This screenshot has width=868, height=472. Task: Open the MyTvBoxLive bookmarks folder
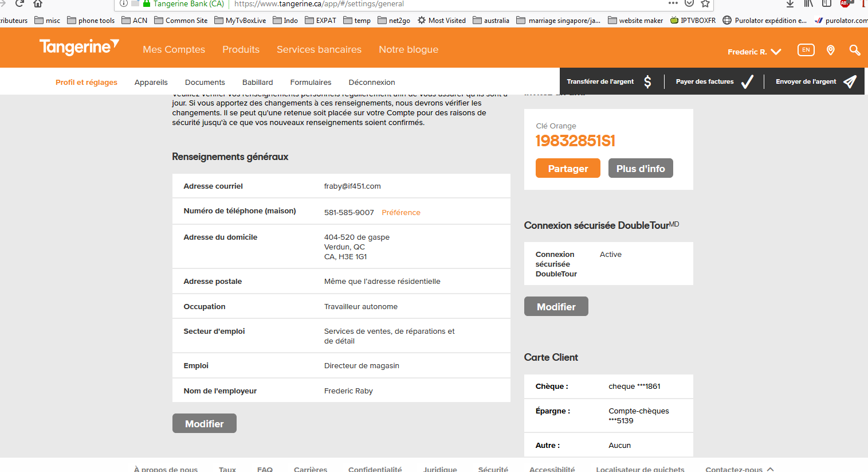(x=240, y=20)
